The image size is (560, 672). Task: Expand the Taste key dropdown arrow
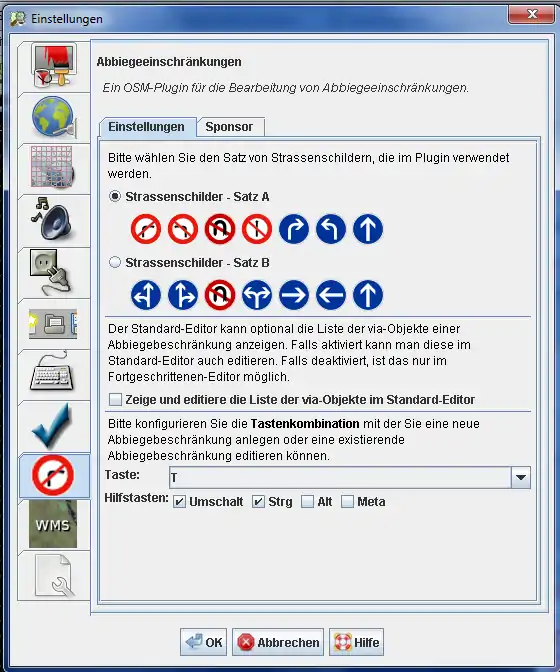521,477
